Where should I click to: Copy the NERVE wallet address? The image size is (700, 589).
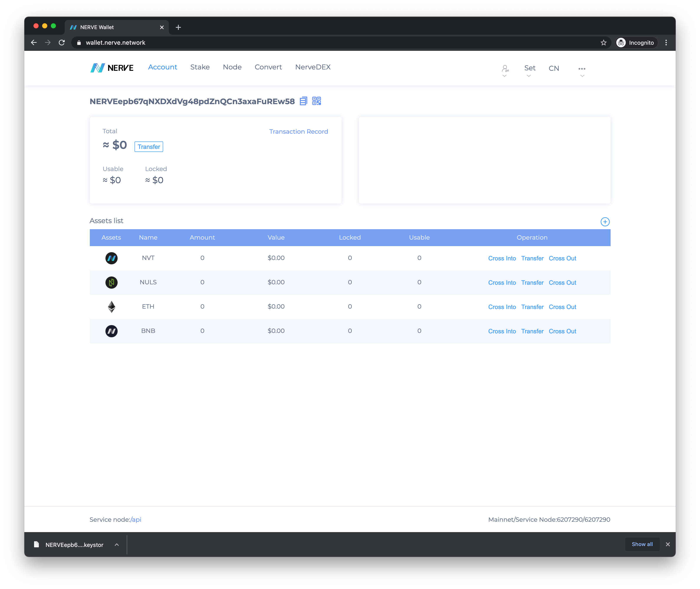tap(303, 101)
